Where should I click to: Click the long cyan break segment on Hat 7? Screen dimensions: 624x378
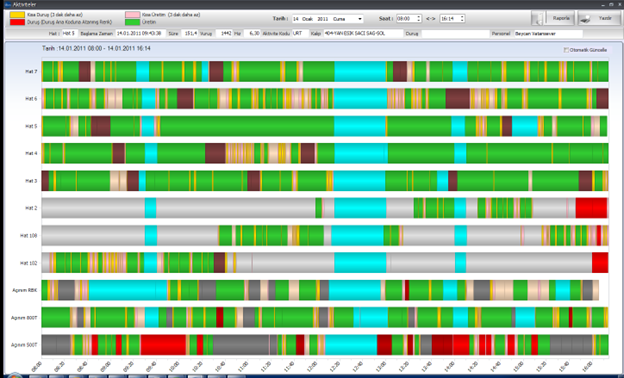[x=360, y=71]
